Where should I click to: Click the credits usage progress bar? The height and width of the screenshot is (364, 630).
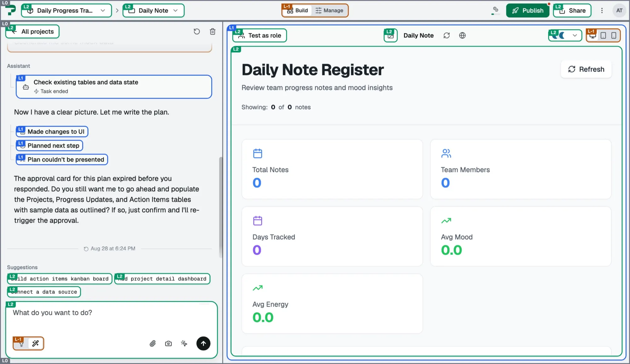coord(495,14)
